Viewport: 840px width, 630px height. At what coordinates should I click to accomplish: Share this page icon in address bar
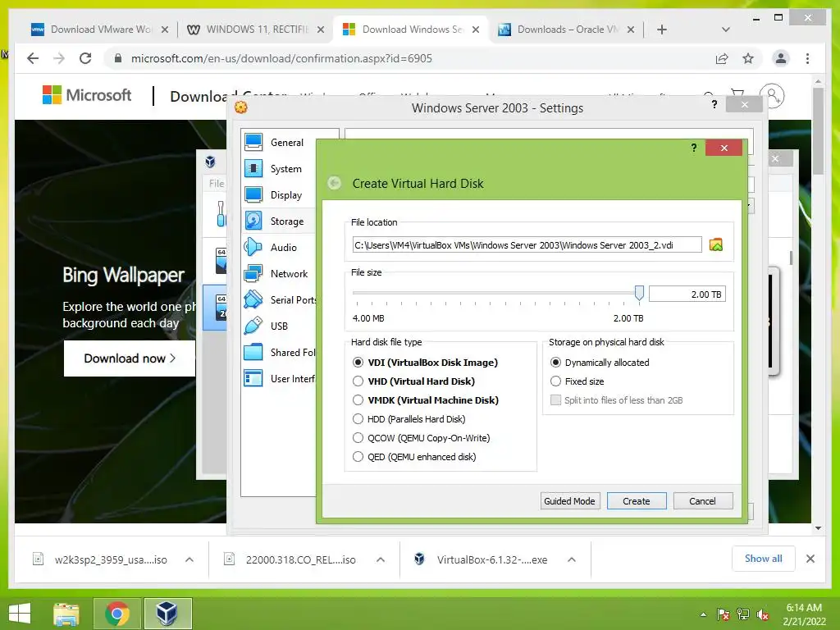tap(722, 58)
